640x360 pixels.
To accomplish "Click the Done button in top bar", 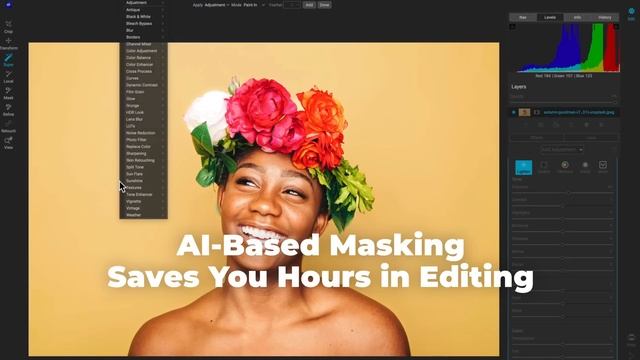I will click(324, 5).
